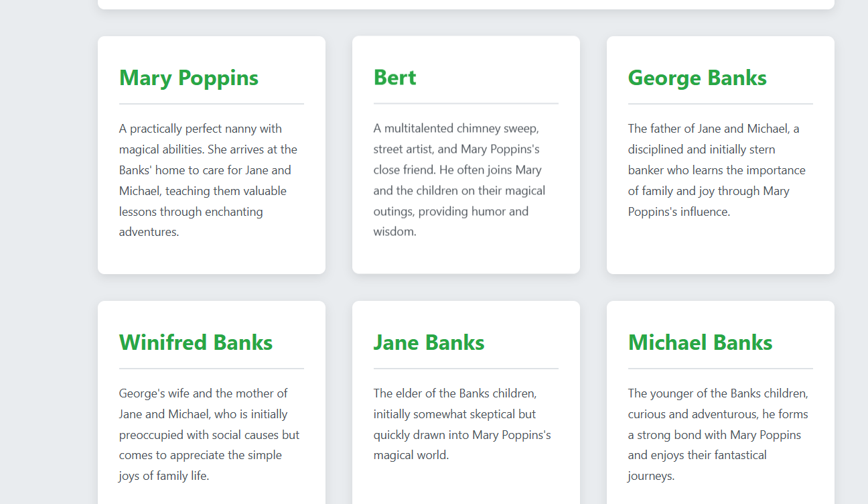Click the description of George's wife
This screenshot has height=504, width=868.
(209, 434)
